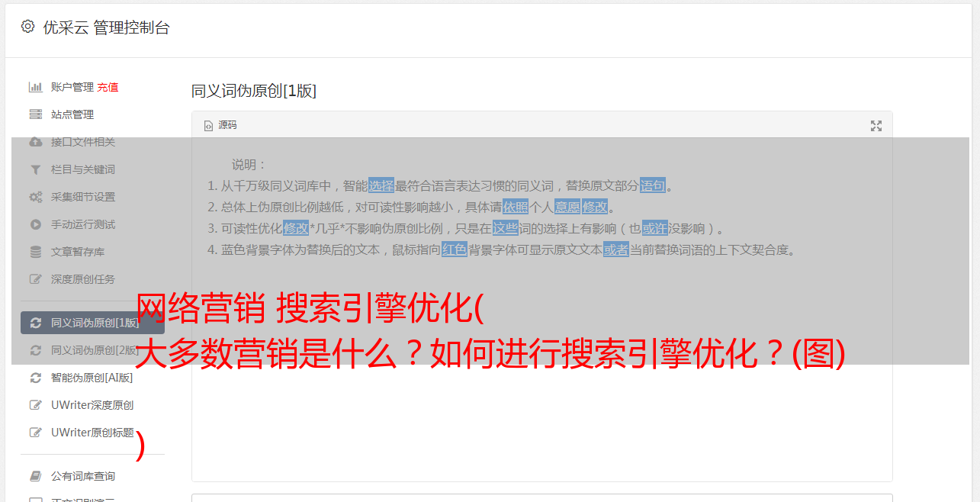Image resolution: width=980 pixels, height=502 pixels.
Task: Expand the editor with fullscreen icon
Action: pyautogui.click(x=876, y=126)
